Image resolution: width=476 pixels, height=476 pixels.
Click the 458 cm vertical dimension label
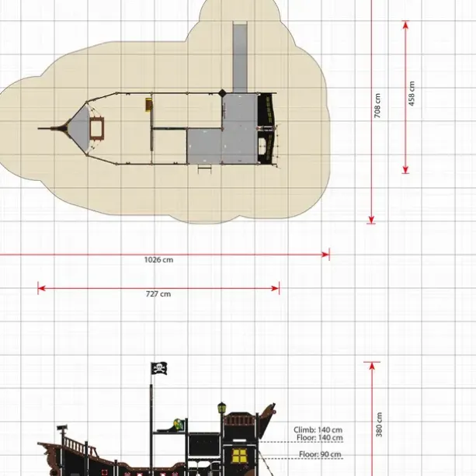pos(412,93)
